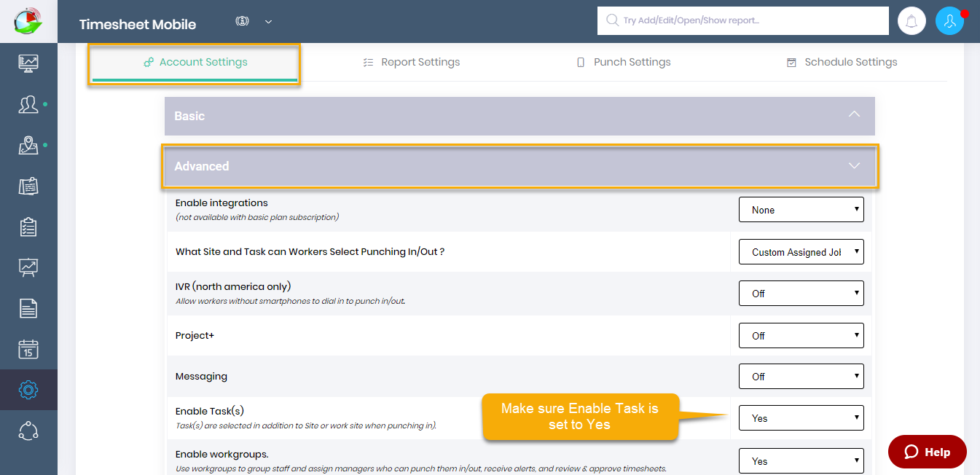Click the money billing icon in header

(243, 21)
